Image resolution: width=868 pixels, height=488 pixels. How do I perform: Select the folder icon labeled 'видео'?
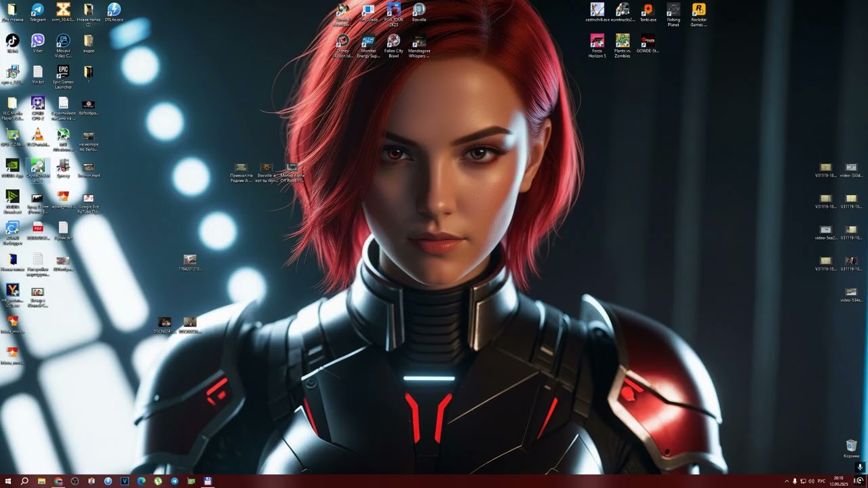(88, 44)
